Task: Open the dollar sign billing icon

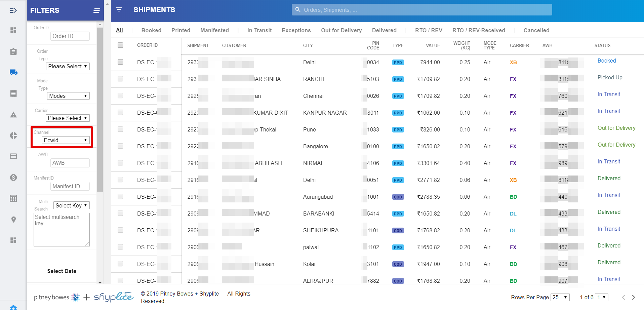Action: 13,178
